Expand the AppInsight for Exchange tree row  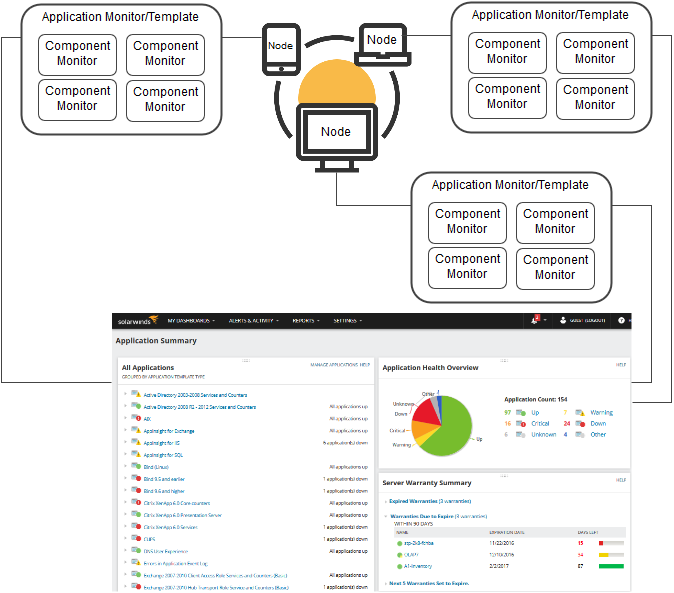coord(125,430)
